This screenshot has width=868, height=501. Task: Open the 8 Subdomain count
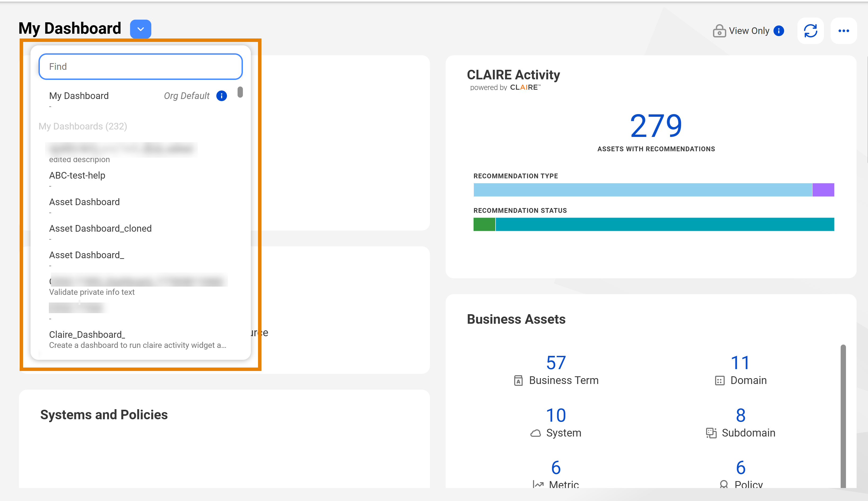[741, 415]
